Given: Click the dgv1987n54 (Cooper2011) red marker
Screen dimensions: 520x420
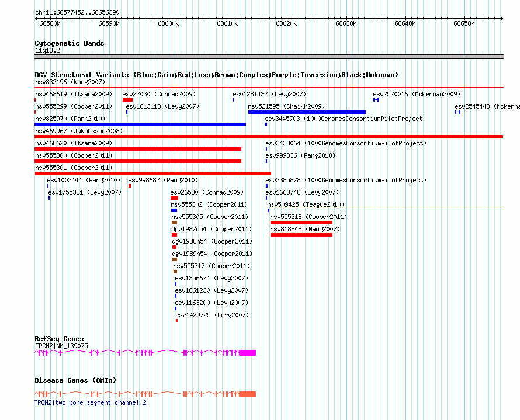Looking at the screenshot, I should pos(175,235).
